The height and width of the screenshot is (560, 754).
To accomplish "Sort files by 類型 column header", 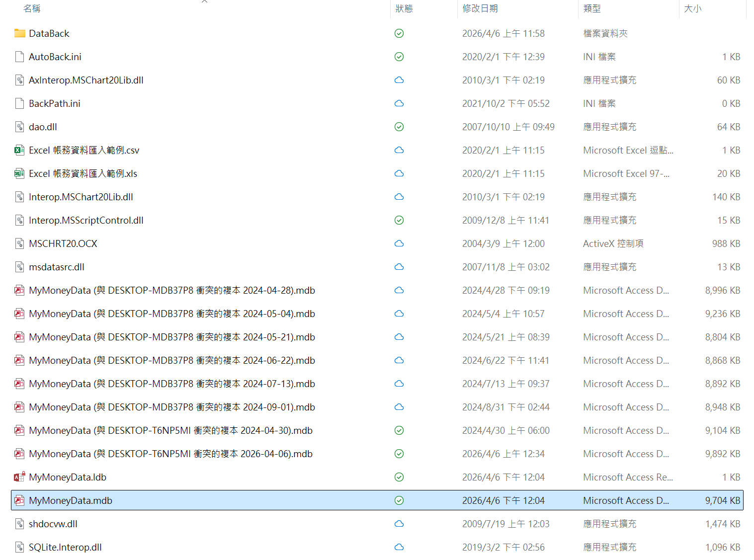I will pyautogui.click(x=591, y=8).
